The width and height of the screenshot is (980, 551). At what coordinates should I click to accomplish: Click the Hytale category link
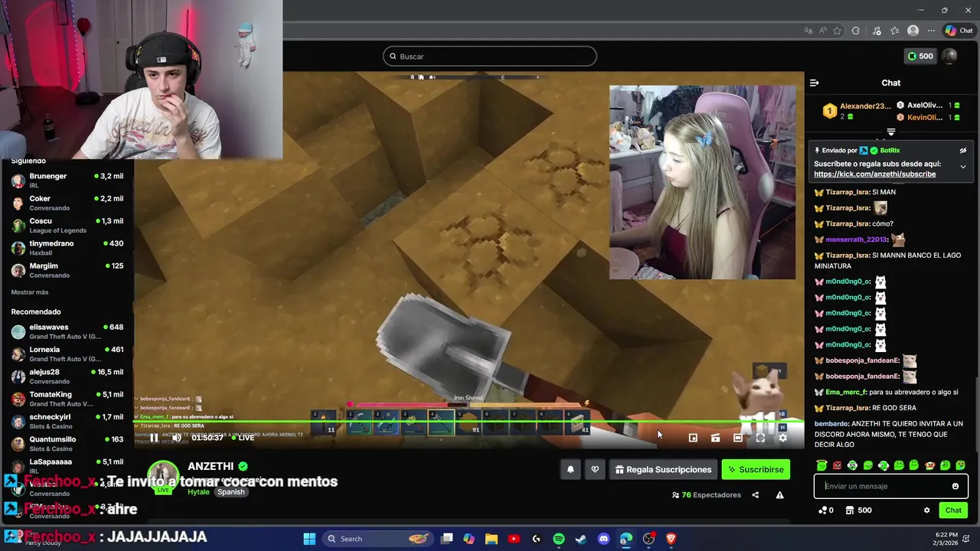(198, 492)
